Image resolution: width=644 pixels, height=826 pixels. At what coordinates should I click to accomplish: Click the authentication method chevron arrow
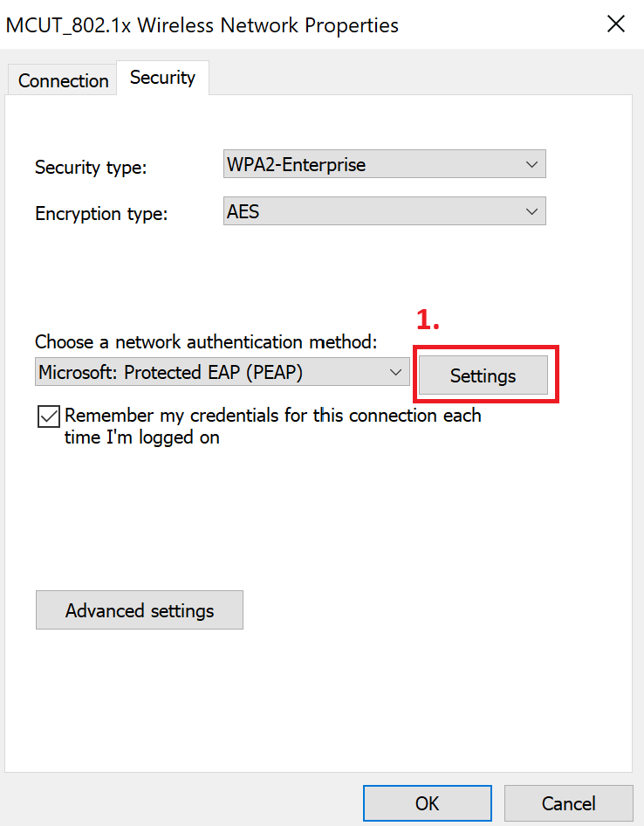point(395,373)
